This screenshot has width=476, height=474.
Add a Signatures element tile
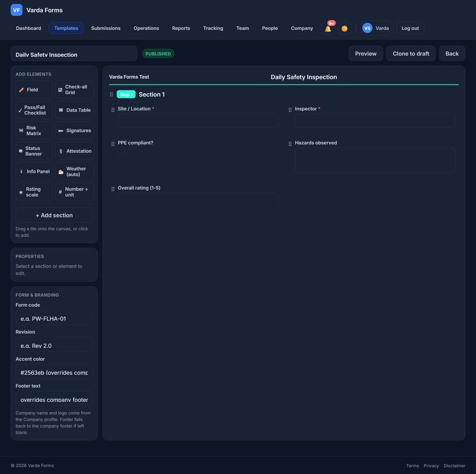[74, 130]
